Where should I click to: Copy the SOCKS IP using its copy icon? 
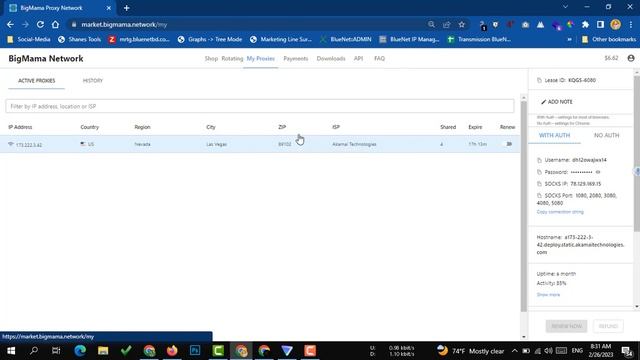(539, 184)
